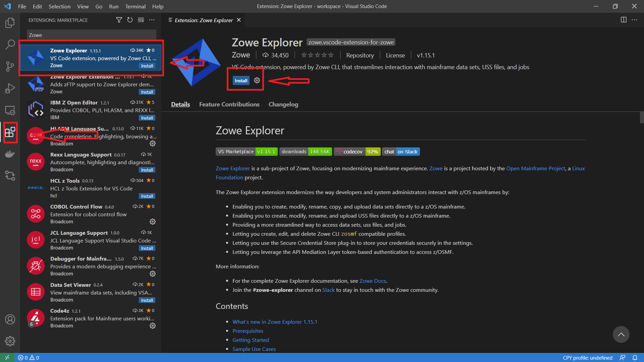Click the filter extensions funnel icon
The image size is (644, 362).
119,20
